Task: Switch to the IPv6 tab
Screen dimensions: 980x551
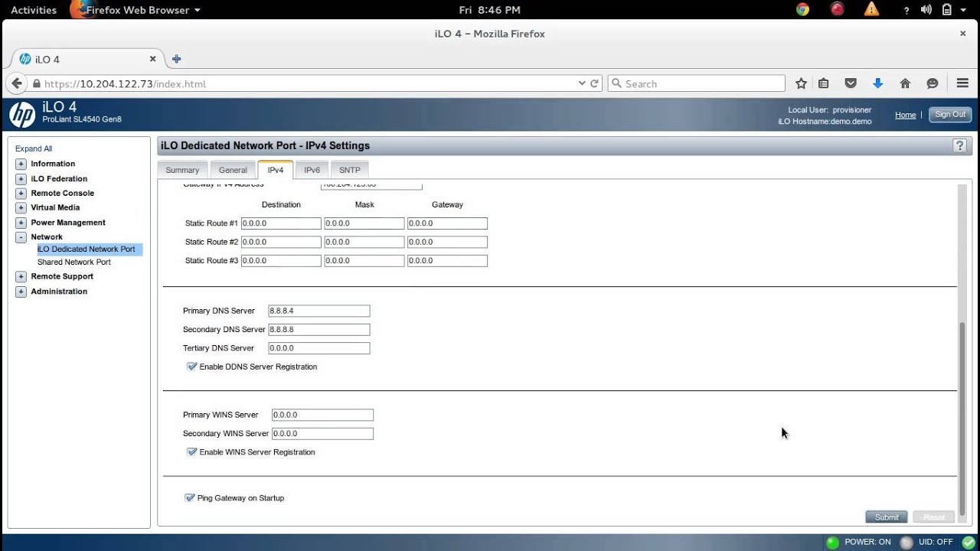Action: [312, 170]
